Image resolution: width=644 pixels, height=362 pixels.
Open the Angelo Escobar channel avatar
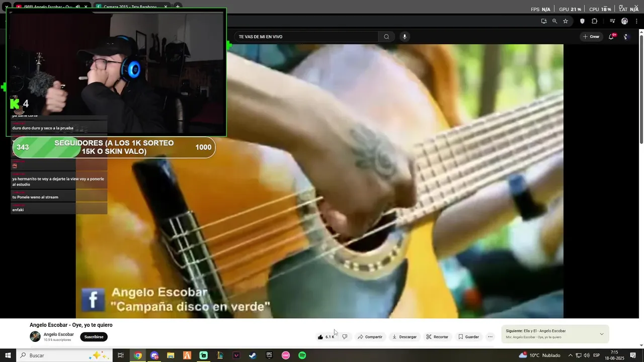(x=35, y=337)
